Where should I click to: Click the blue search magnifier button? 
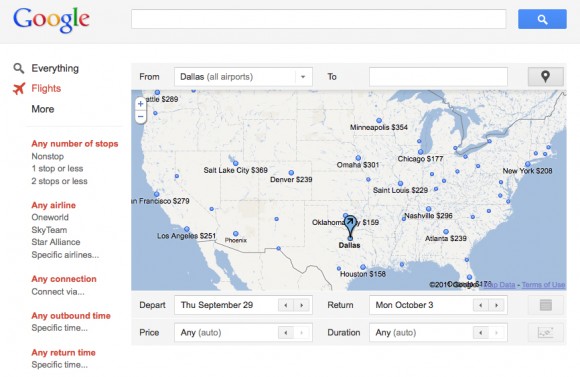pyautogui.click(x=542, y=19)
